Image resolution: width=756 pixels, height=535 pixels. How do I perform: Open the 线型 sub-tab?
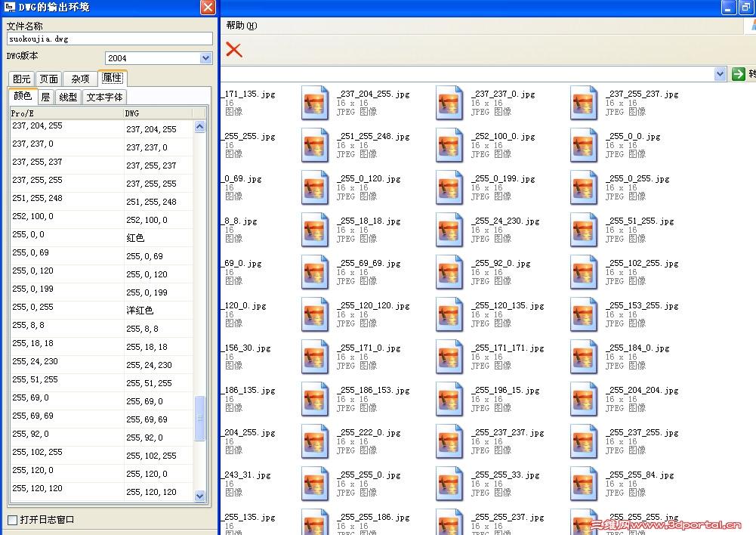(68, 97)
